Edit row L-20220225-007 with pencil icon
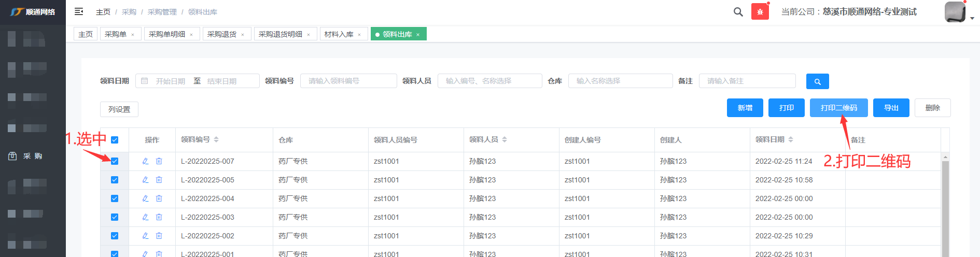The width and height of the screenshot is (980, 257). coord(146,161)
